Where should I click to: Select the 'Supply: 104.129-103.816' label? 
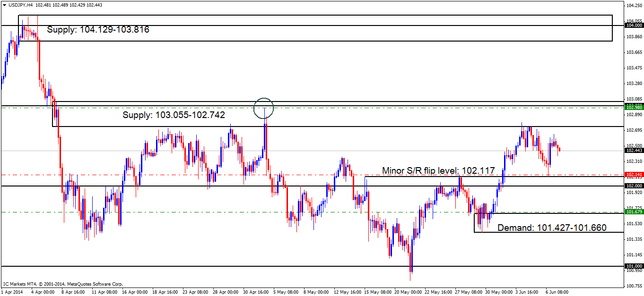coord(98,30)
